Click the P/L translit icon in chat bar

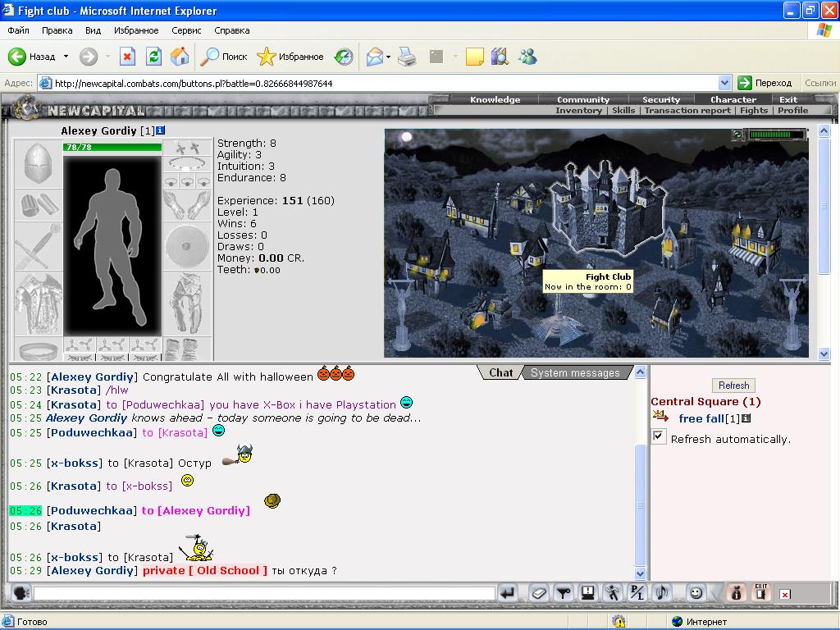[x=637, y=593]
